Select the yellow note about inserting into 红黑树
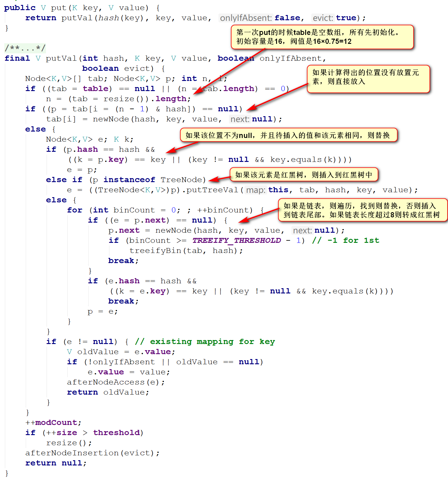The image size is (448, 482). [x=303, y=175]
